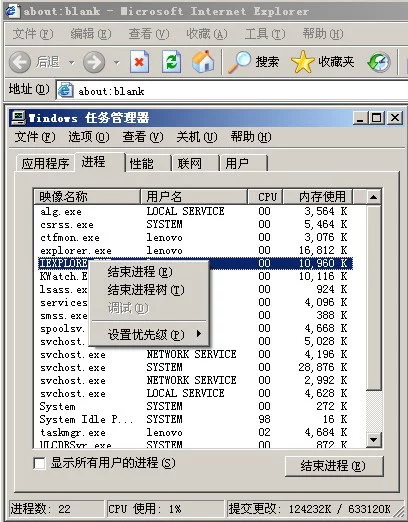Screen dimensions: 408x522
Task: Open IE 帮助(H) menu
Action: 323,34
